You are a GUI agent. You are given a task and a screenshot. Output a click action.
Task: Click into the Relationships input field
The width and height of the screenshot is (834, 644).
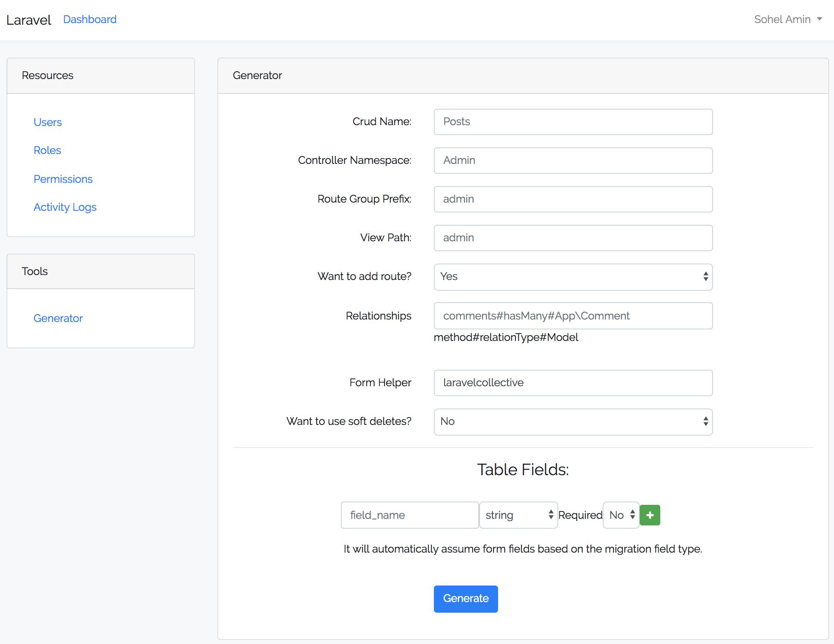pos(573,316)
